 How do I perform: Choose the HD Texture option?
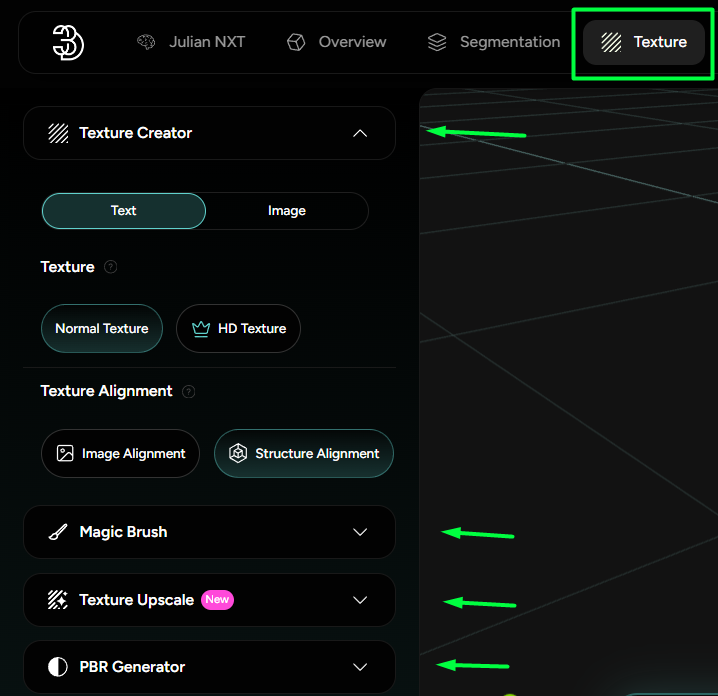(238, 328)
